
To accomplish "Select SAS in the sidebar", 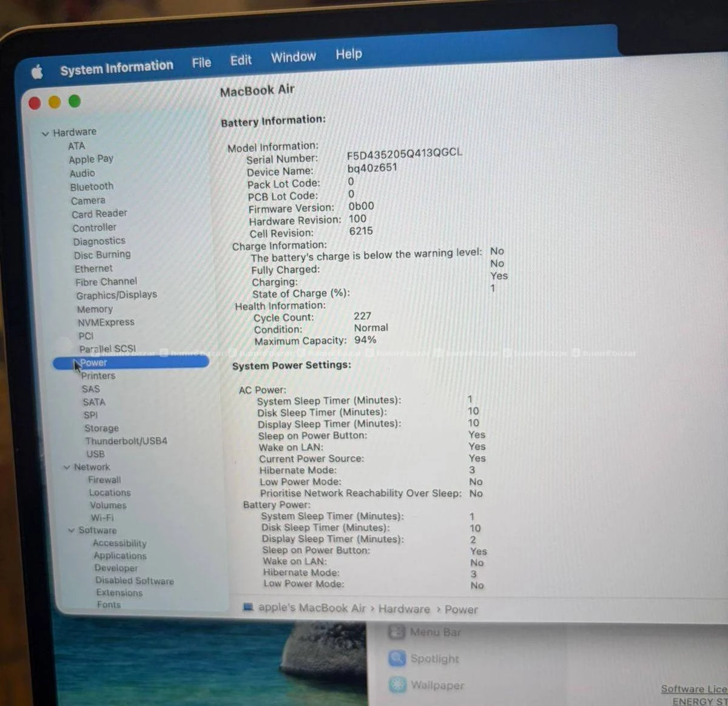I will (x=90, y=389).
